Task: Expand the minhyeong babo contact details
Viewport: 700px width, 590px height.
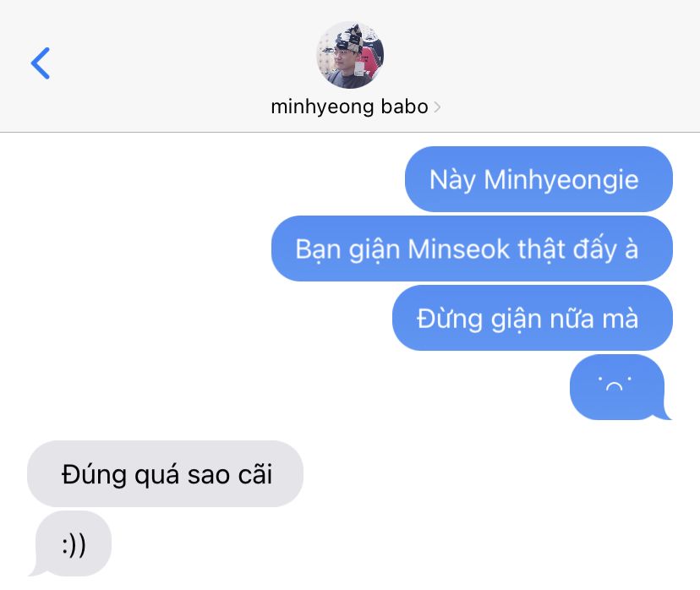Action: click(x=355, y=107)
